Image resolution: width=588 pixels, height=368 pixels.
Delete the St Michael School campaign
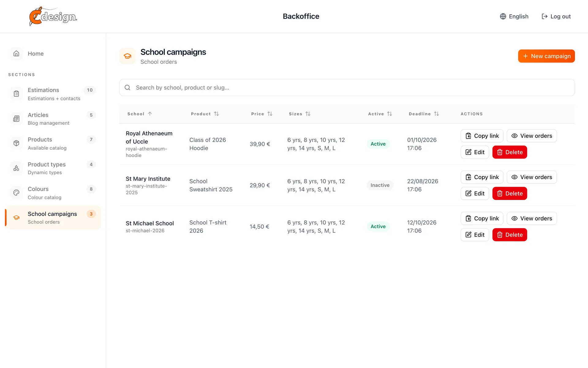click(x=510, y=235)
